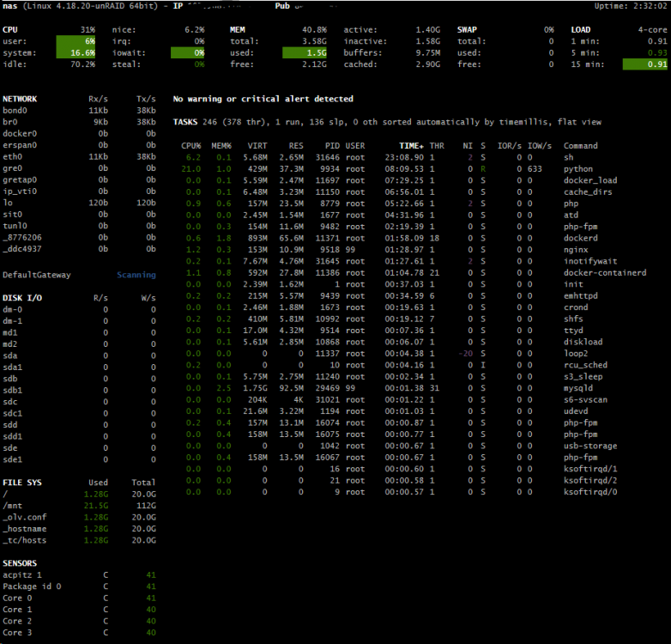This screenshot has height=644, width=671.
Task: Click the 4-core label
Action: click(653, 29)
